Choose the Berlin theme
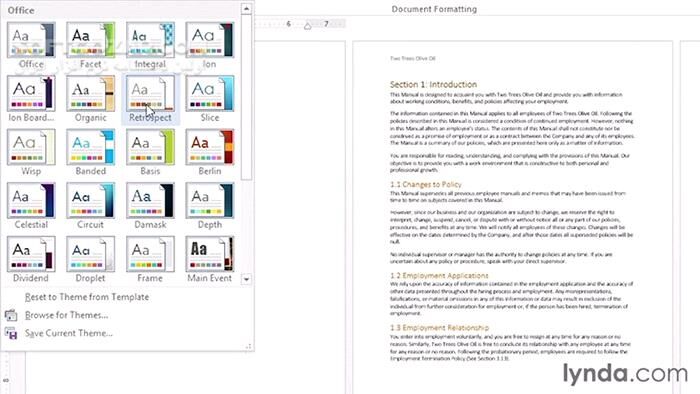 (210, 147)
